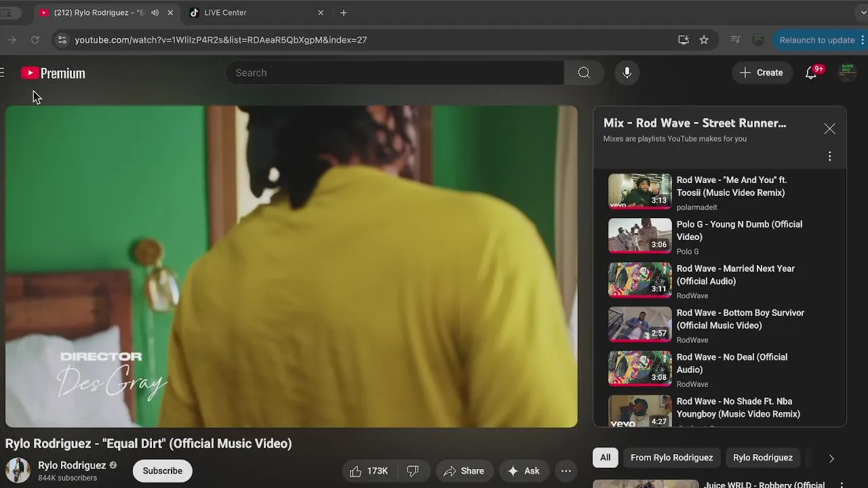Click the Ask button
The image size is (868, 488).
[x=524, y=471]
